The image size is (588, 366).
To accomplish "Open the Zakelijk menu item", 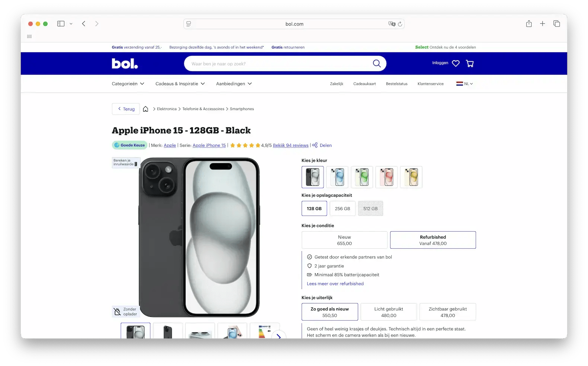I will pyautogui.click(x=337, y=84).
